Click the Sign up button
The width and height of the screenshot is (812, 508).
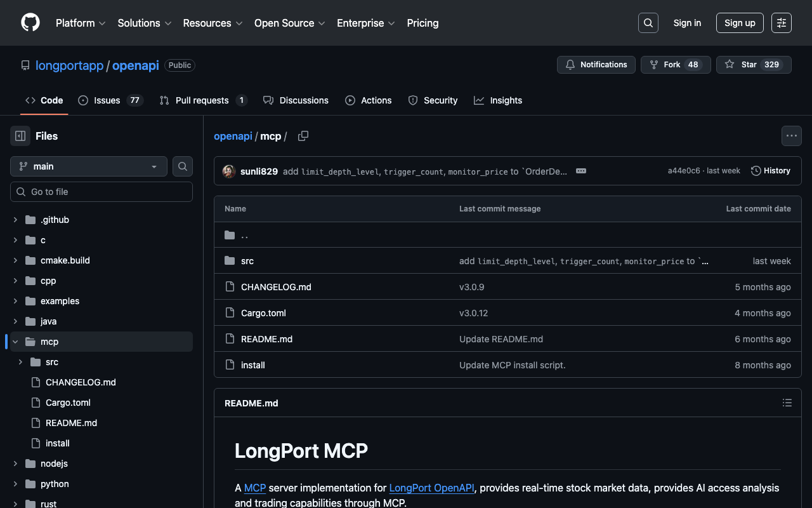740,23
